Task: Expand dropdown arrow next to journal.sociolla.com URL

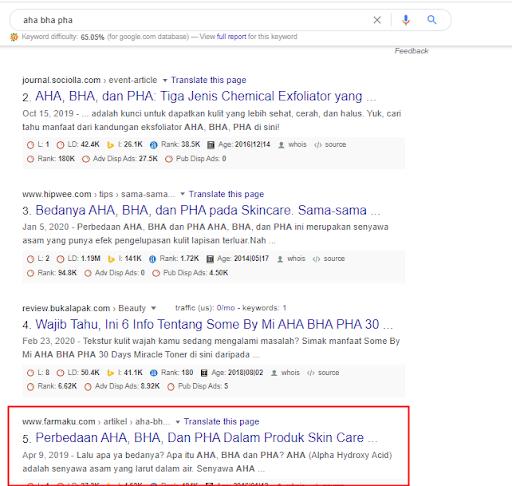Action: 165,81
